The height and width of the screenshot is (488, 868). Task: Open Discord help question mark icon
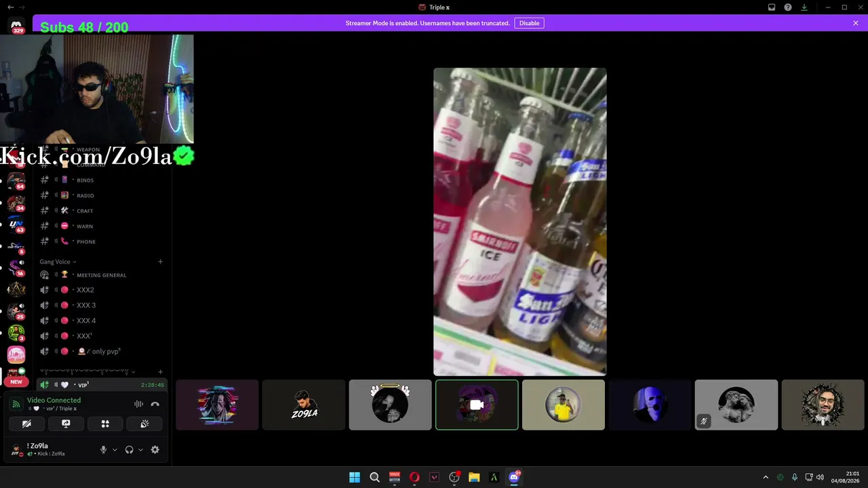pyautogui.click(x=788, y=7)
